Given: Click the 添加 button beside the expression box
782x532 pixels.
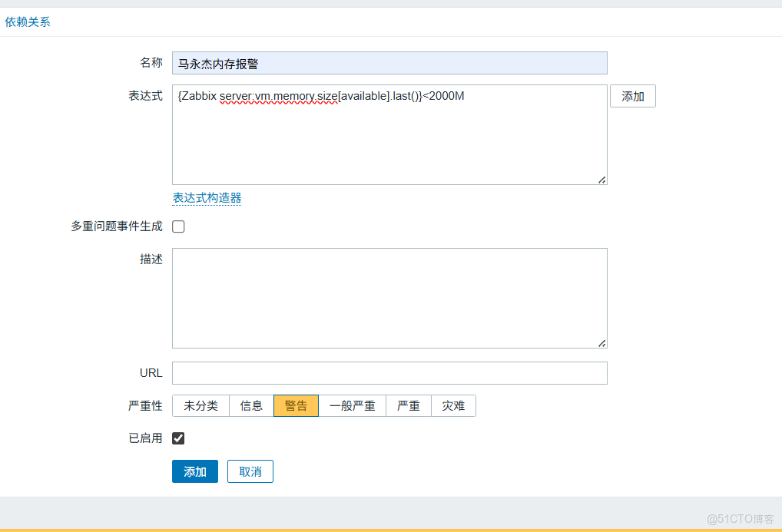Looking at the screenshot, I should [632, 96].
